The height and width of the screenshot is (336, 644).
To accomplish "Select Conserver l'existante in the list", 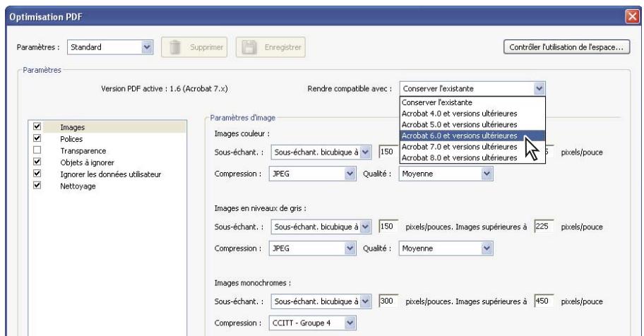I will [472, 102].
